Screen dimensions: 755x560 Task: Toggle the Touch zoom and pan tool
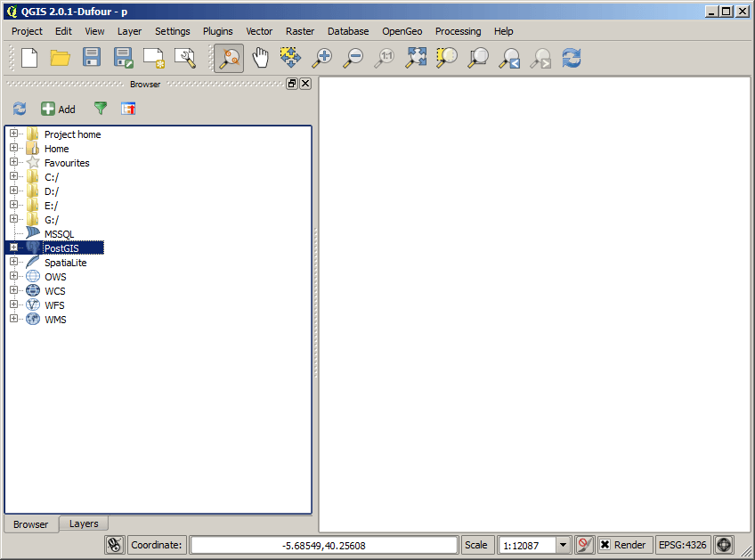(229, 58)
